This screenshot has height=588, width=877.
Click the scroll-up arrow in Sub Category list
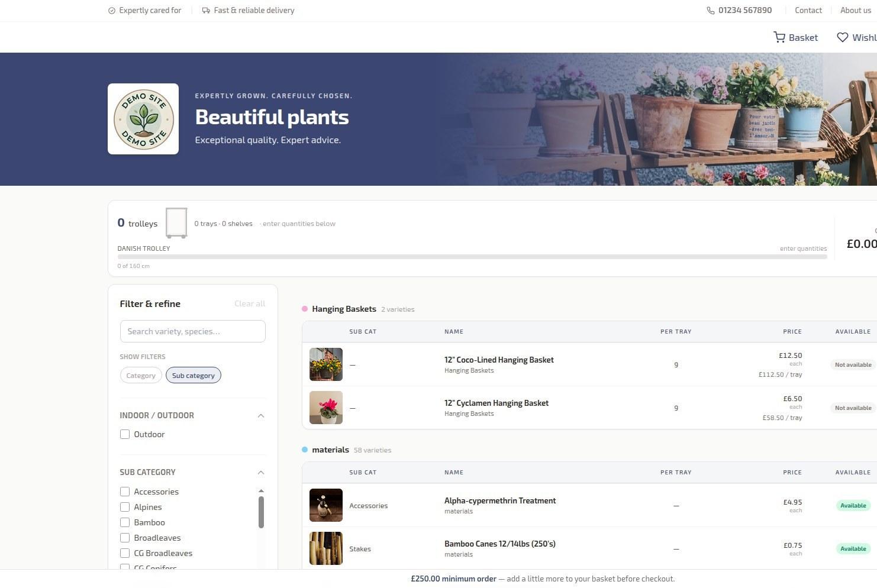pos(261,491)
